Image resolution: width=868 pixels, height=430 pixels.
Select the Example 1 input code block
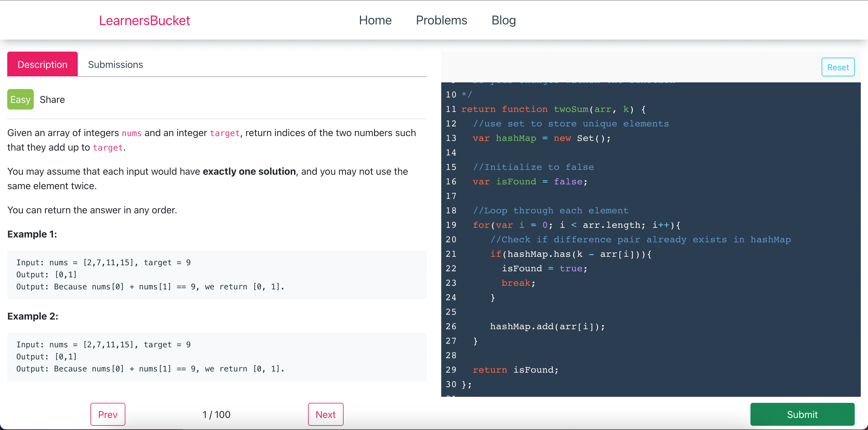pyautogui.click(x=217, y=275)
